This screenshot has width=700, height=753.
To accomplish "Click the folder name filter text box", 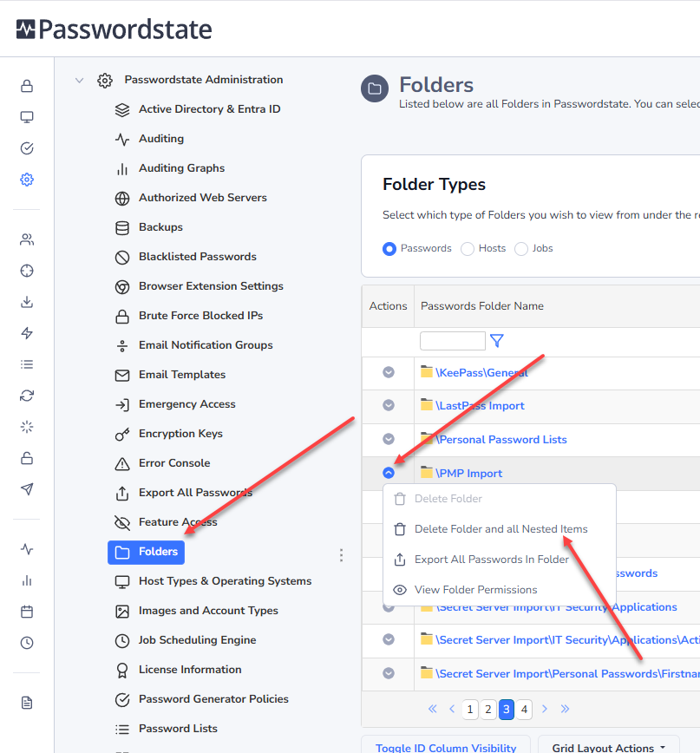I will (x=452, y=341).
